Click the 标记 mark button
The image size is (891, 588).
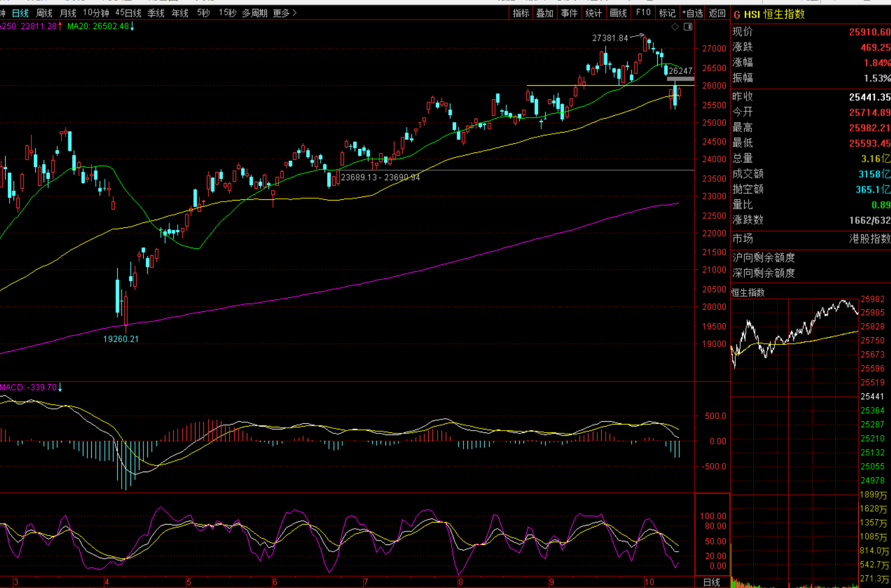[x=667, y=13]
